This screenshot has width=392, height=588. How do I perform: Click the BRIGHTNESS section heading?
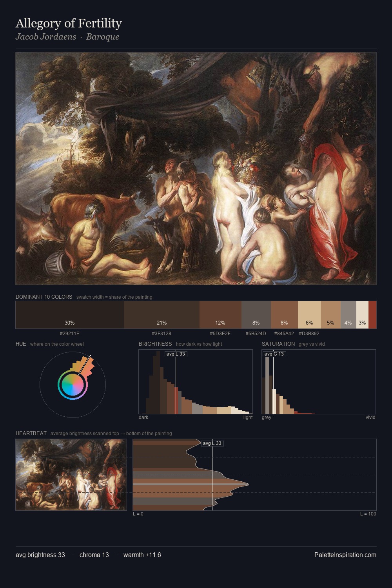tap(155, 344)
